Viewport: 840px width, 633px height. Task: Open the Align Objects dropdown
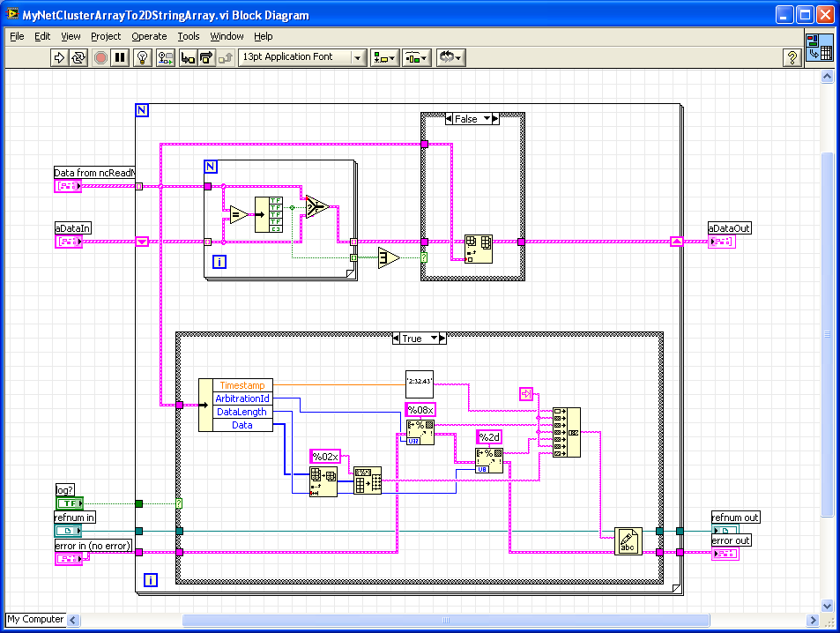point(384,57)
